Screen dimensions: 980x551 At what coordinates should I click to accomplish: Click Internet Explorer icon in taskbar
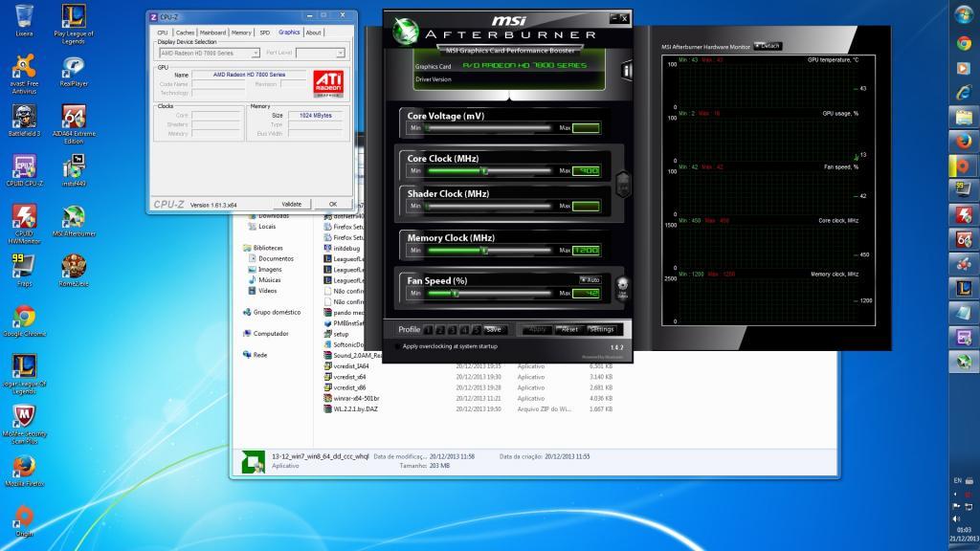(964, 93)
